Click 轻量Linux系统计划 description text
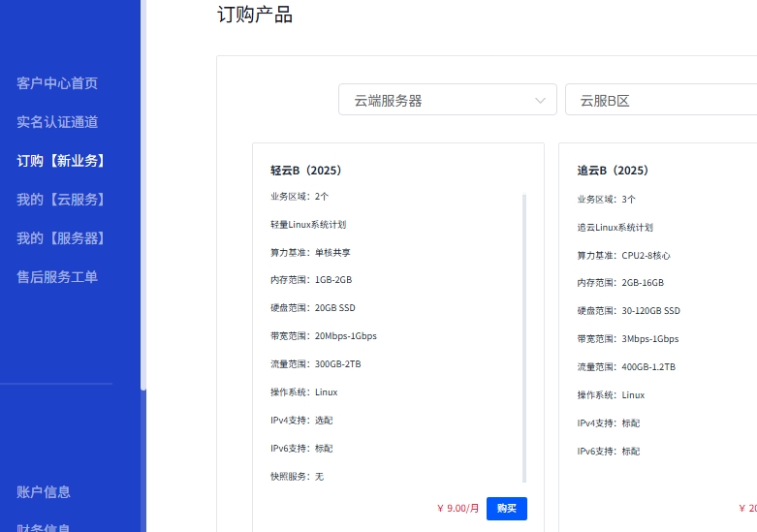Image resolution: width=757 pixels, height=532 pixels. [x=308, y=225]
